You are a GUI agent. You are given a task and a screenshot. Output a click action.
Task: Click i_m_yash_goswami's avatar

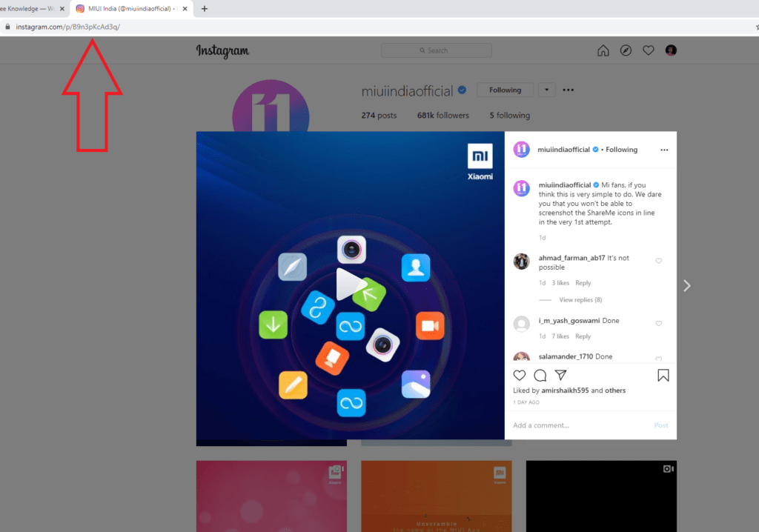(521, 324)
